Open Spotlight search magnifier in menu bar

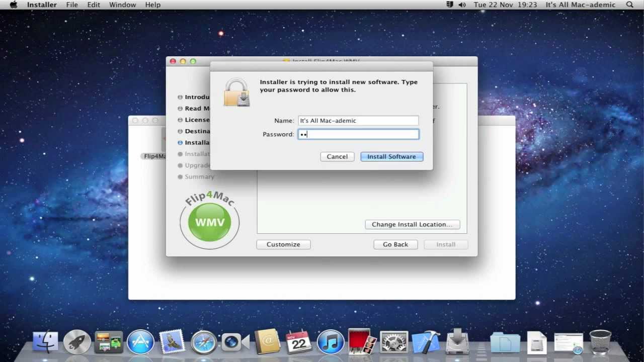630,5
